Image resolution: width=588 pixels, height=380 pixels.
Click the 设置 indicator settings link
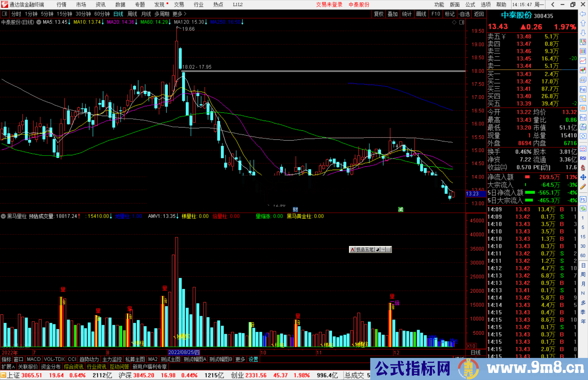tap(253, 359)
